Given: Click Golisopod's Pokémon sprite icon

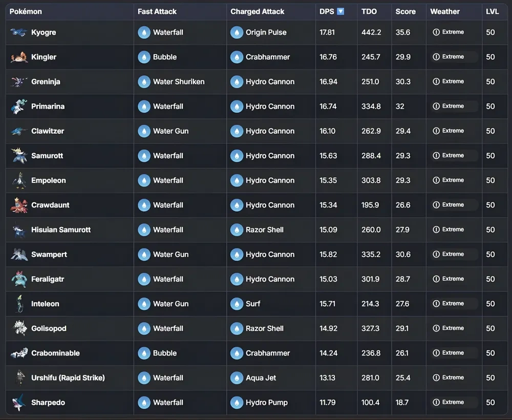Looking at the screenshot, I should [19, 328].
